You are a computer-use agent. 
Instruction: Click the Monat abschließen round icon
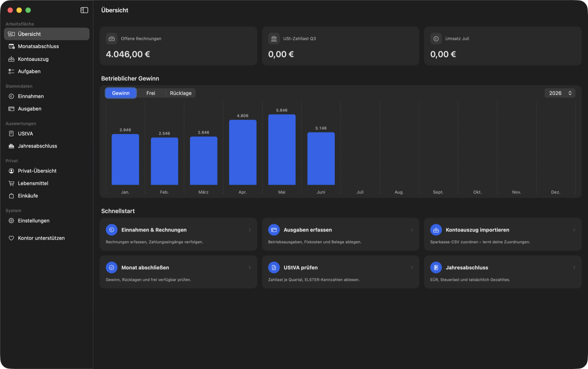(x=112, y=267)
